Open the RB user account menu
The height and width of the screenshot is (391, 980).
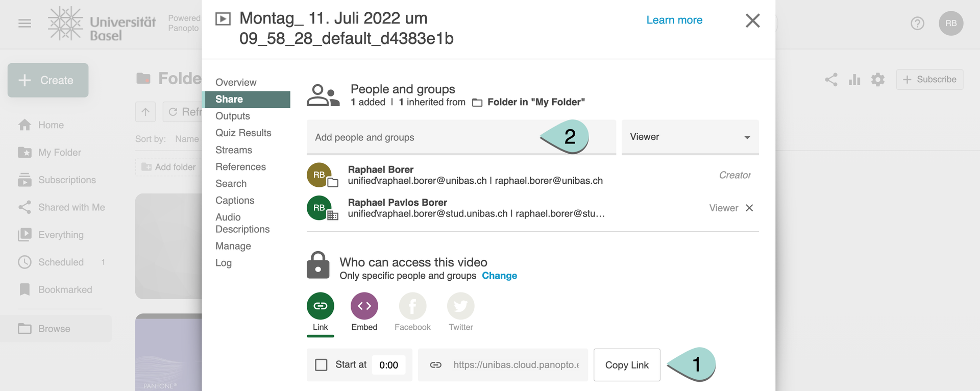click(950, 23)
